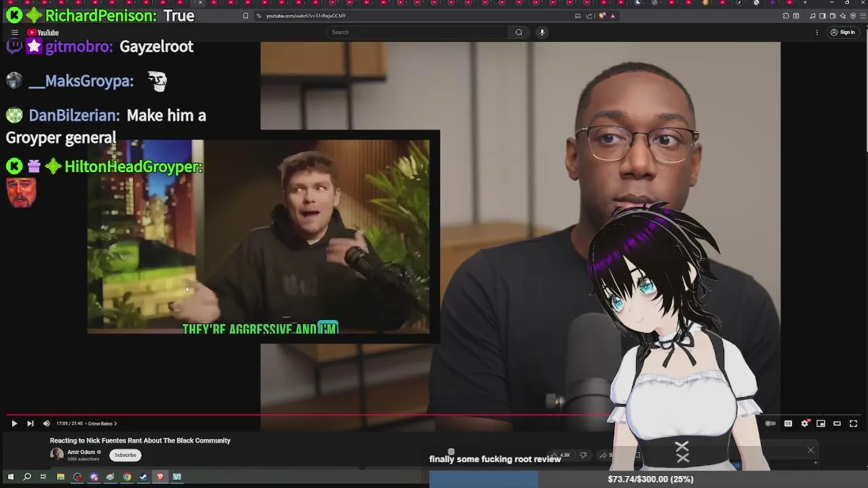Screen dimensions: 868x488
Task: Toggle closed captions
Action: coord(788,424)
